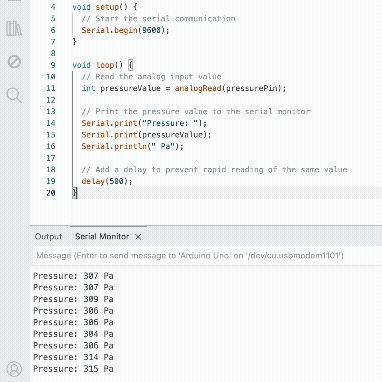Viewport: 382px width, 382px height.
Task: Open the Debug panel icon in sidebar
Action: click(14, 62)
